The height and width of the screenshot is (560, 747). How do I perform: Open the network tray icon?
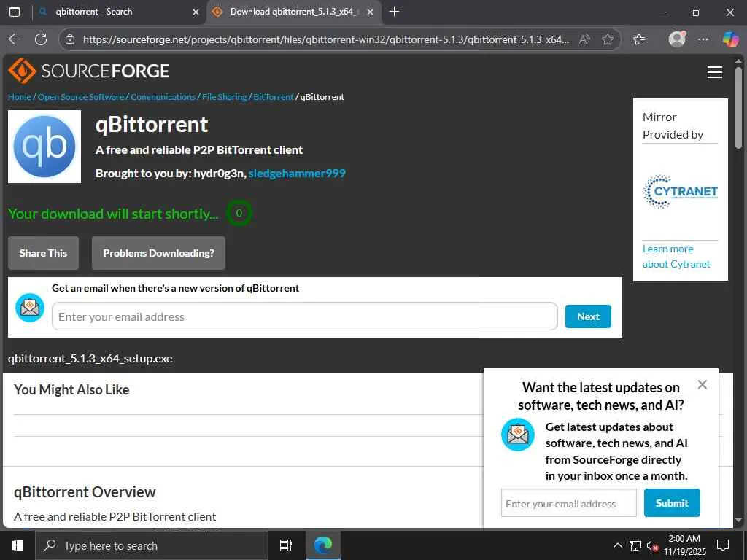(635, 545)
